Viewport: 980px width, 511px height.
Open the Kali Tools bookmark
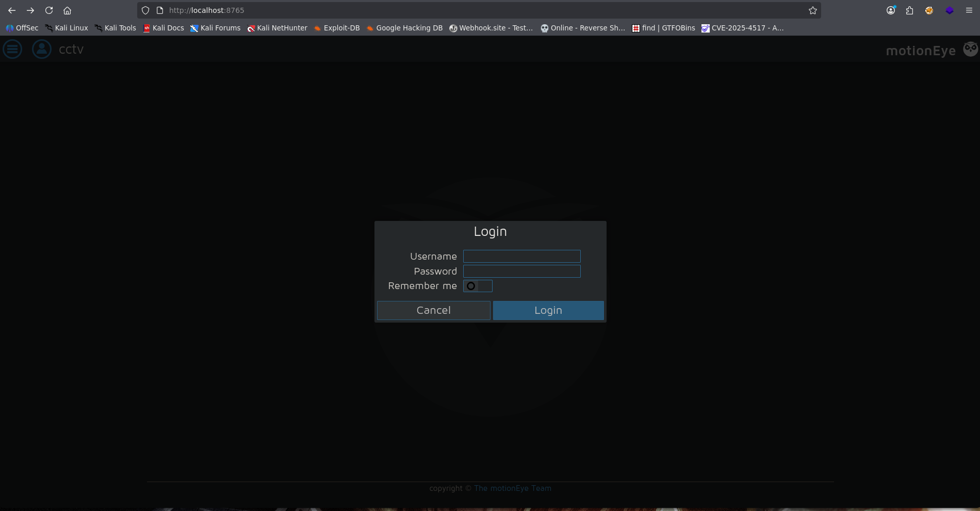116,28
